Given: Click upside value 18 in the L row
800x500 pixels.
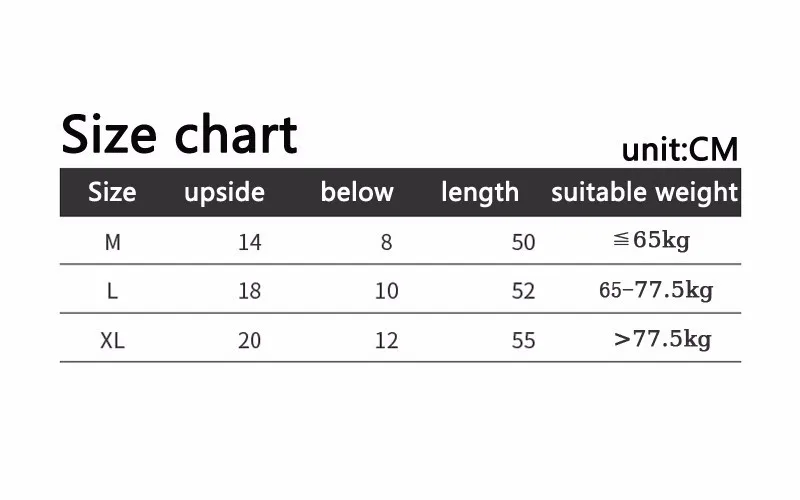Looking at the screenshot, I should (250, 291).
